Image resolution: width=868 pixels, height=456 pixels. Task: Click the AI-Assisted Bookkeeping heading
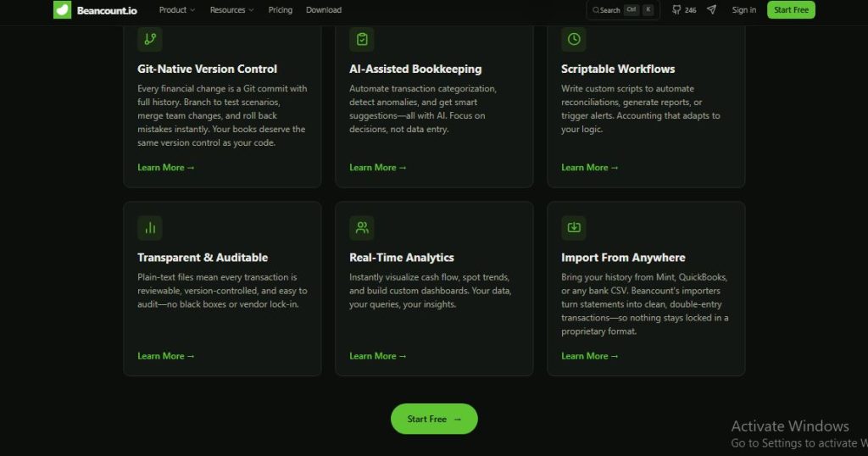(415, 70)
